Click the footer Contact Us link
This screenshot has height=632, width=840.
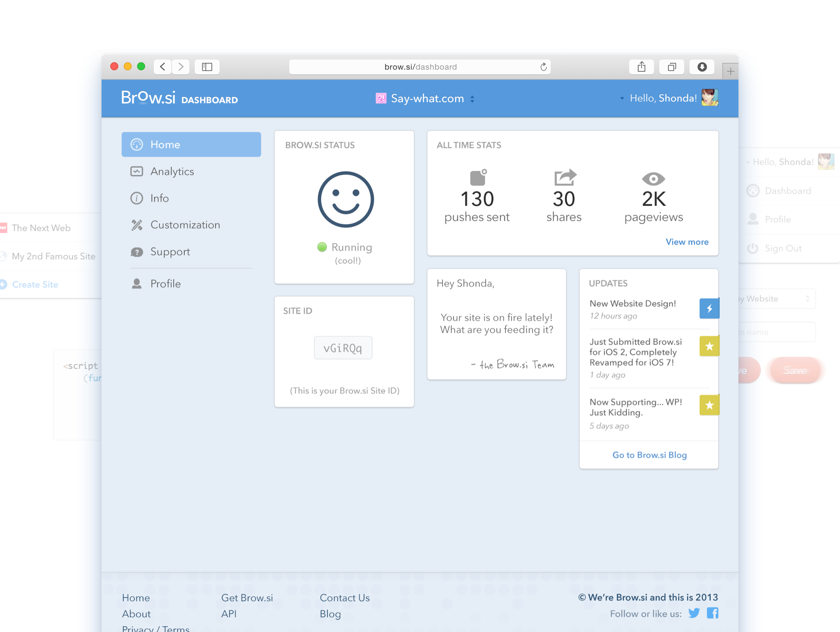coord(345,598)
